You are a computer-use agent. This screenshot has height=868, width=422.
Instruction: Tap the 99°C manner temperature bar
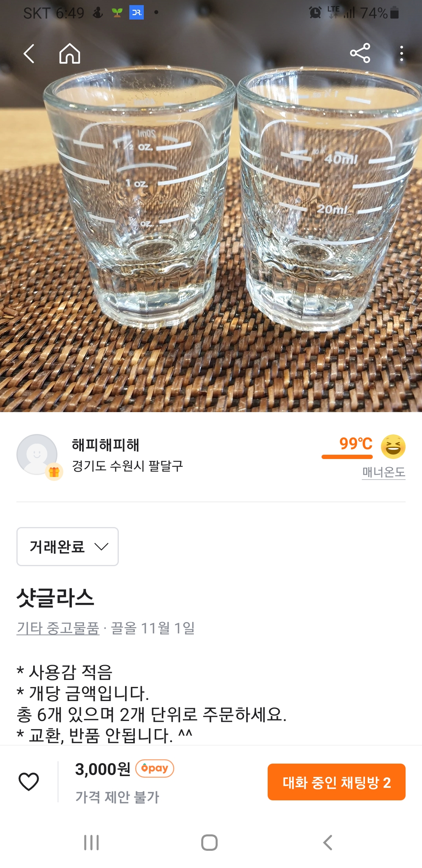click(347, 456)
